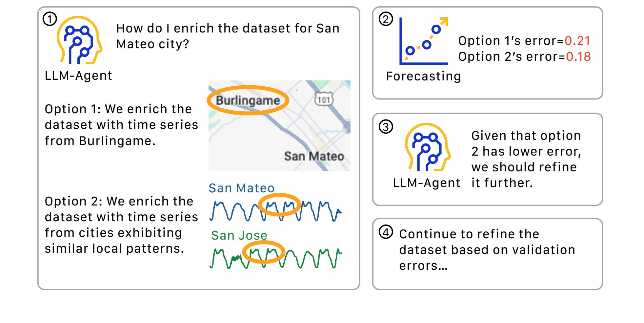Select the Option 2 similar patterns description text
The height and width of the screenshot is (323, 644).
[x=121, y=225]
